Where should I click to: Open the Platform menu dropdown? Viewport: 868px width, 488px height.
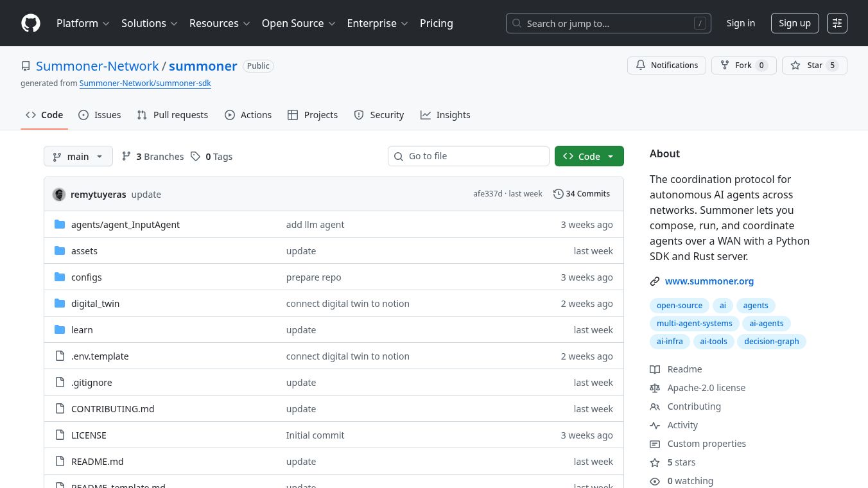click(83, 23)
